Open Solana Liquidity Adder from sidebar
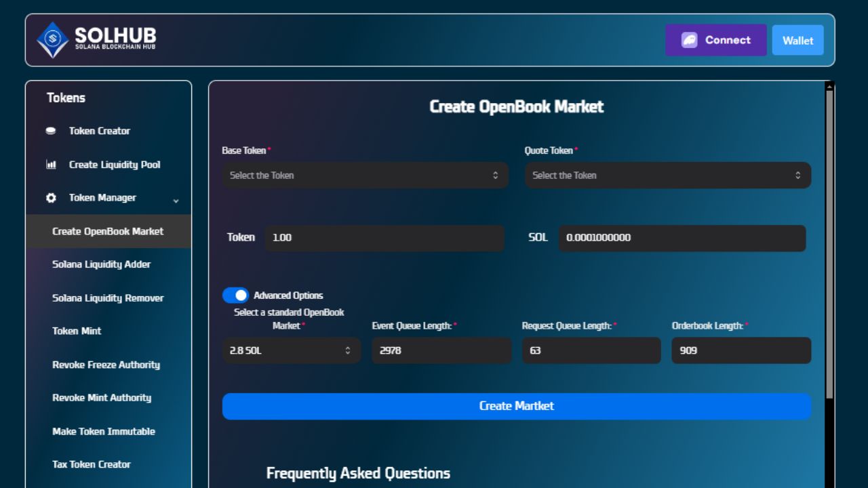The image size is (868, 488). pyautogui.click(x=102, y=264)
